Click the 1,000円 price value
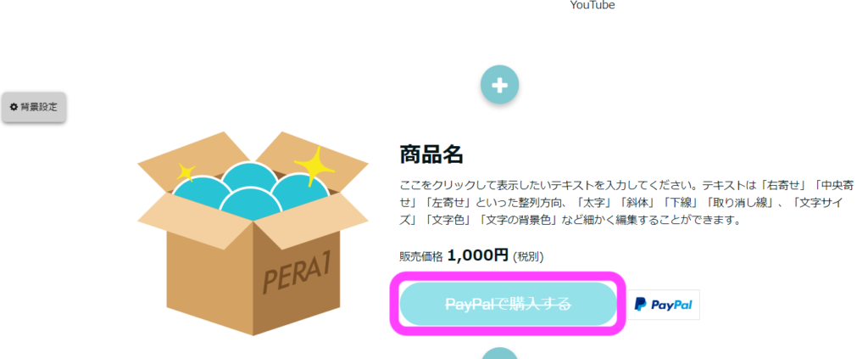Viewport: 868px width, 359px height. pos(478,255)
